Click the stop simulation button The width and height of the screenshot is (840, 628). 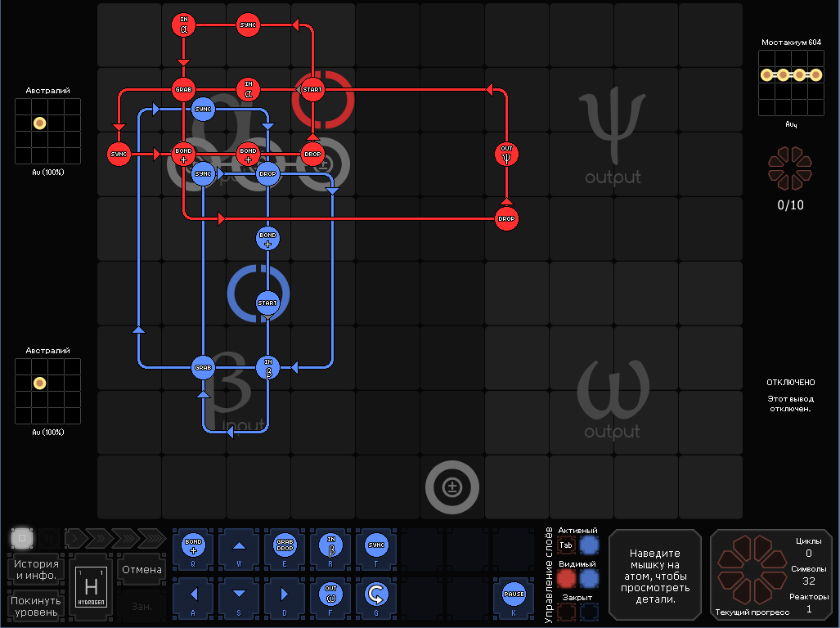coord(22,538)
